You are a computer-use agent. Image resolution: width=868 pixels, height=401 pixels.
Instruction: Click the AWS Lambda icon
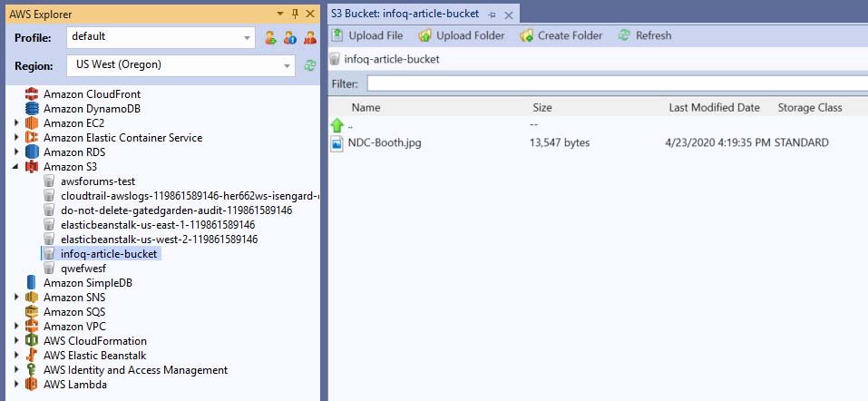[32, 385]
